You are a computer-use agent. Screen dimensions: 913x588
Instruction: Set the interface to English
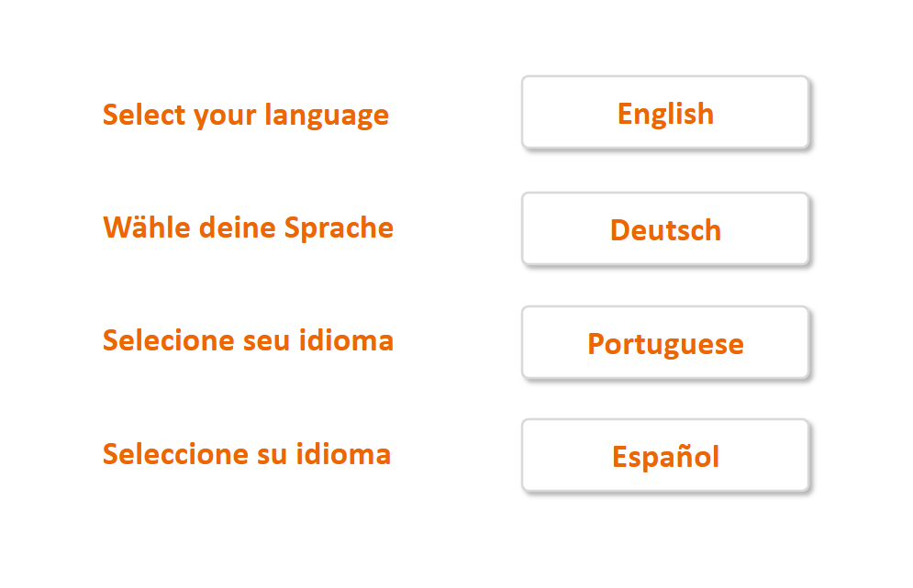tap(665, 113)
